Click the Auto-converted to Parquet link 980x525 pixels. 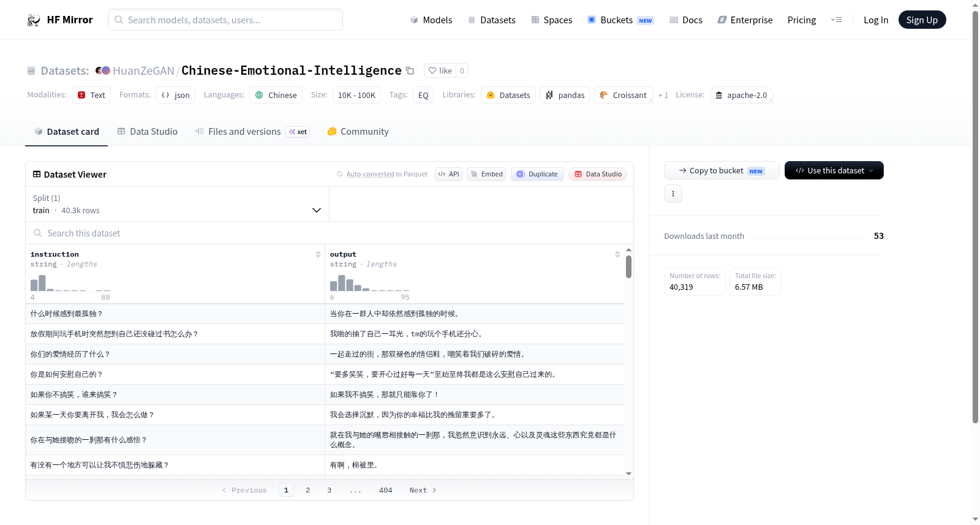[x=386, y=174]
